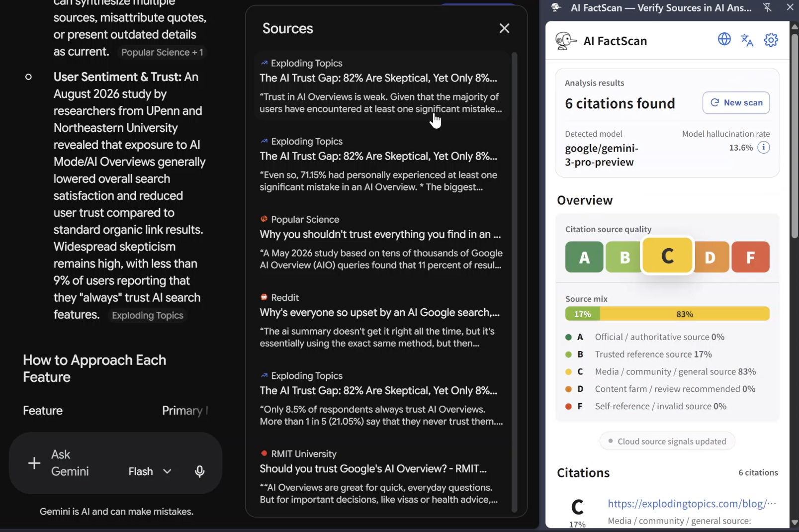Click the large C grade in Citations list
Image resolution: width=799 pixels, height=532 pixels.
coord(577,507)
